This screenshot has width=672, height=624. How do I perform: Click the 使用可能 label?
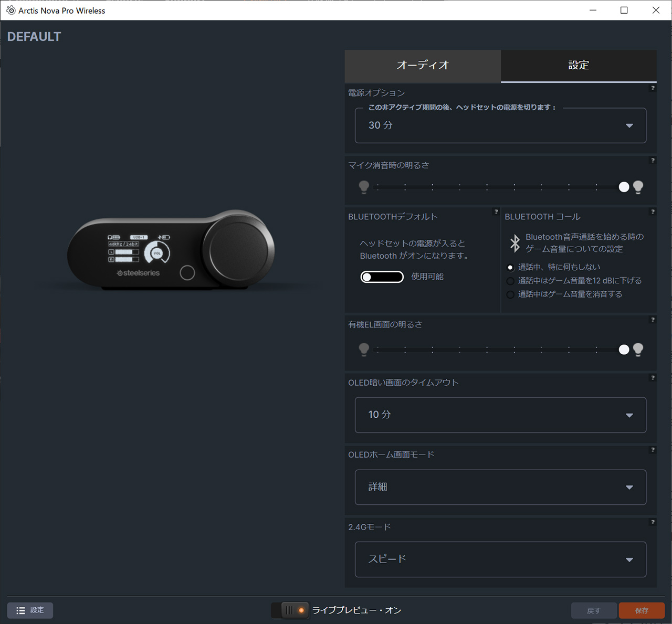click(x=427, y=277)
